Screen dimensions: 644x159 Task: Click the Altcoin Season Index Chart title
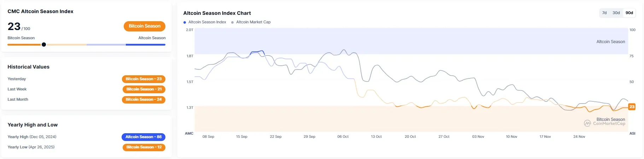[217, 13]
